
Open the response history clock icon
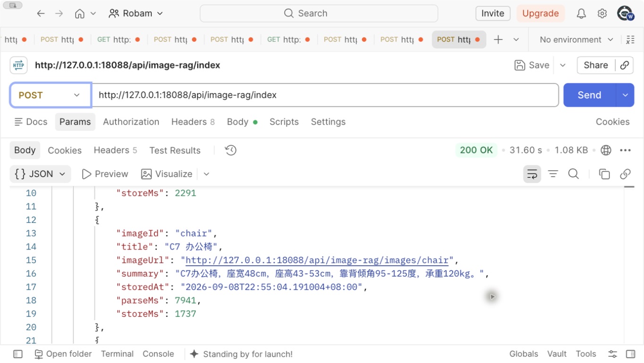(231, 150)
